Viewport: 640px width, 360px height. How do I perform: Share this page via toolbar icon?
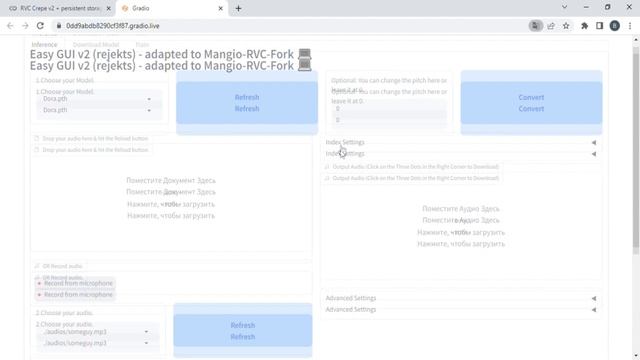[551, 26]
